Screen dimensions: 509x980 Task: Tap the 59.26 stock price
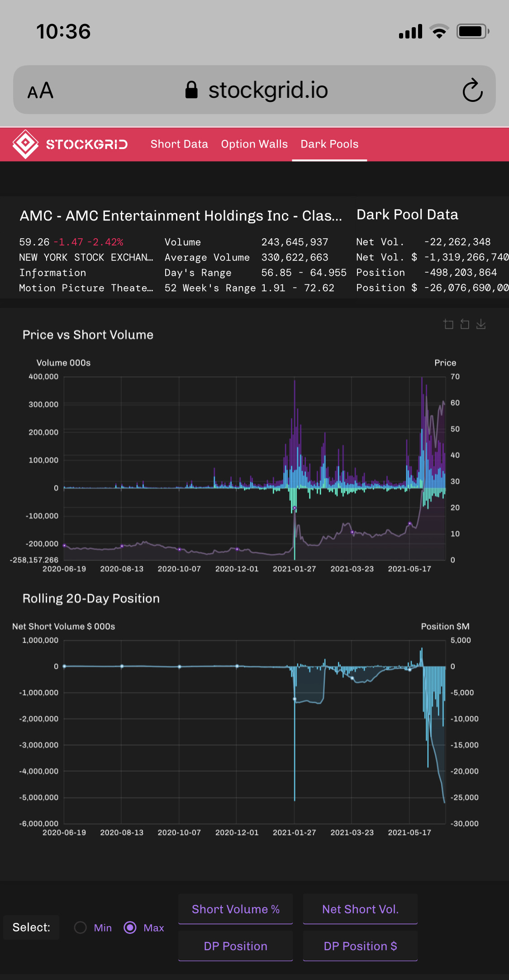pos(34,242)
